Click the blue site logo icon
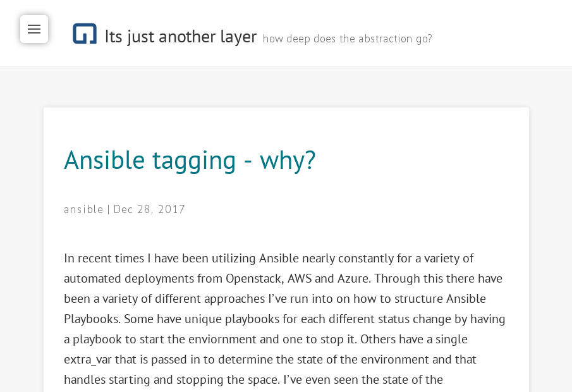572x392 pixels. point(85,34)
